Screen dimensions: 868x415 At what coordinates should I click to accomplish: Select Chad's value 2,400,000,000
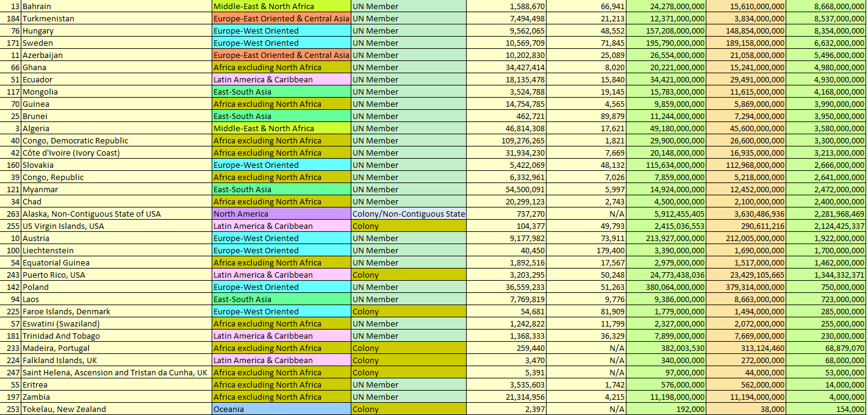[x=827, y=201]
